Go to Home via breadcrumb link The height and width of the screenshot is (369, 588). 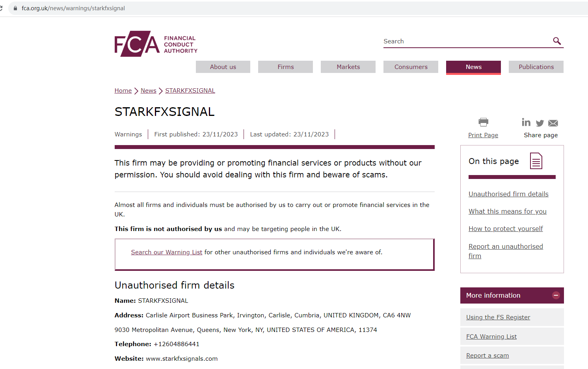[x=123, y=91]
